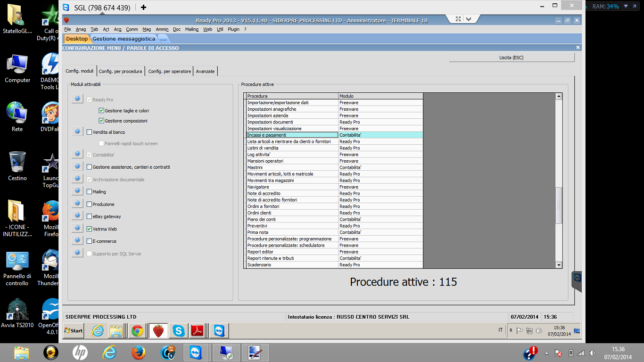Uncheck Gestione taglie e colori
This screenshot has height=362, width=644.
coord(101,111)
